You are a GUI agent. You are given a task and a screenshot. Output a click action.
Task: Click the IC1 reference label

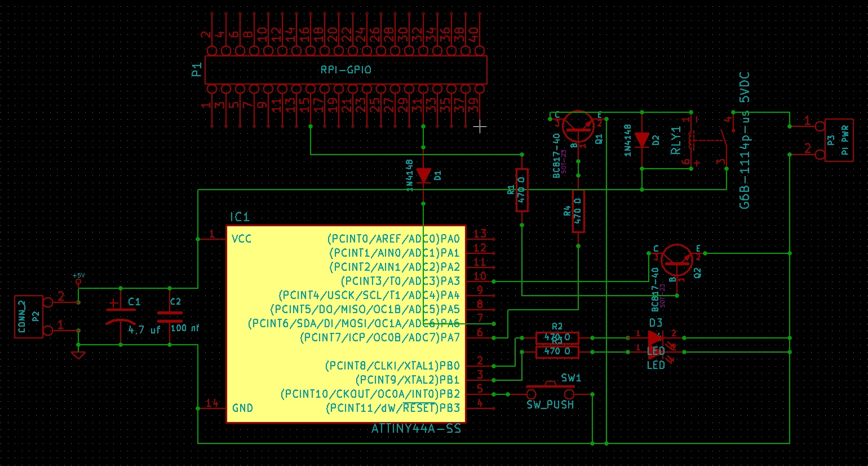[240, 217]
